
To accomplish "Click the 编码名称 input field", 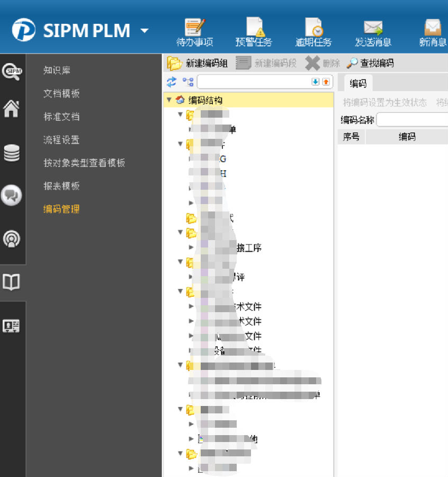I will (412, 120).
